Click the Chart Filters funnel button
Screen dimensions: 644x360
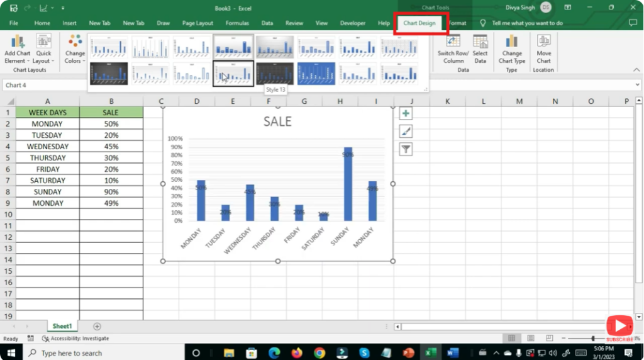pos(406,149)
